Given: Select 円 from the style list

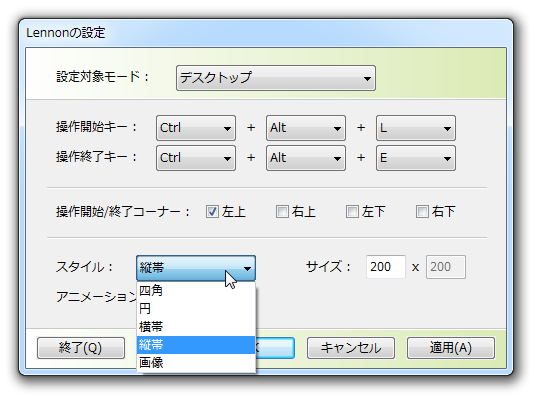Looking at the screenshot, I should tap(196, 309).
